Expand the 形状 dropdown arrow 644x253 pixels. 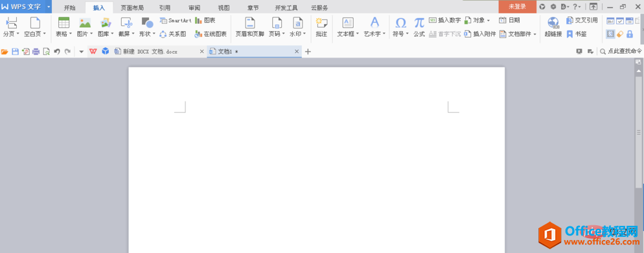[x=154, y=34]
